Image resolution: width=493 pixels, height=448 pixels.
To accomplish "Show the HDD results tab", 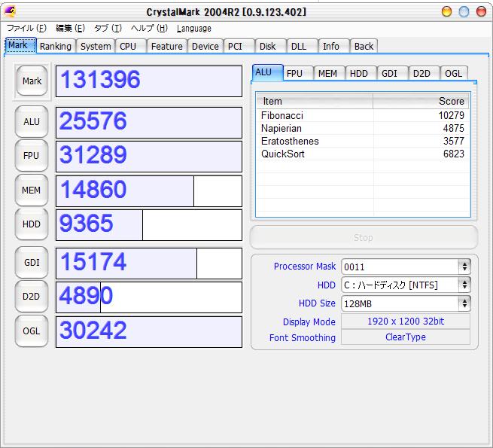I will pos(361,74).
